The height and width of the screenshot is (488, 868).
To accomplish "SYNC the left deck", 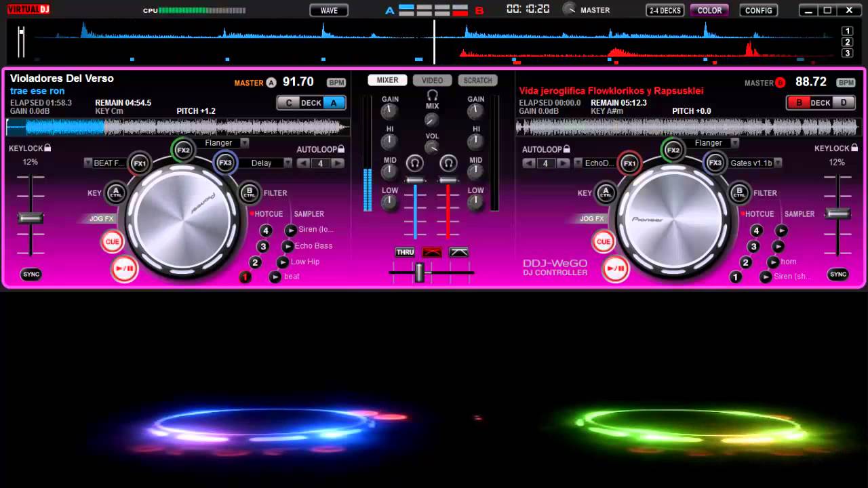I will (31, 274).
